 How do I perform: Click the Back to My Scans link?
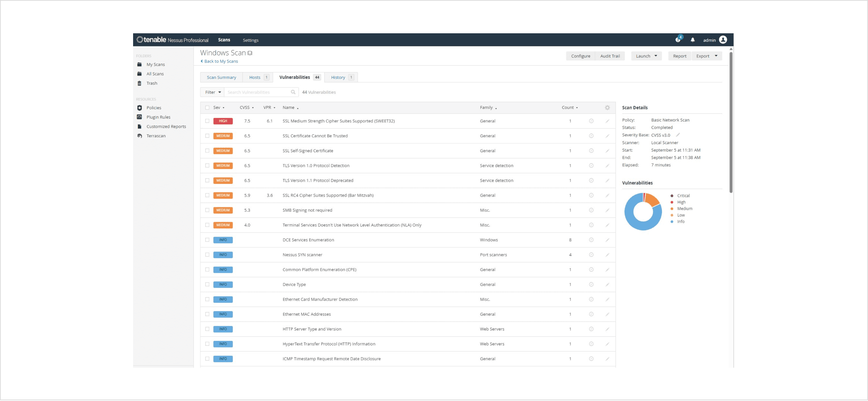pos(221,61)
